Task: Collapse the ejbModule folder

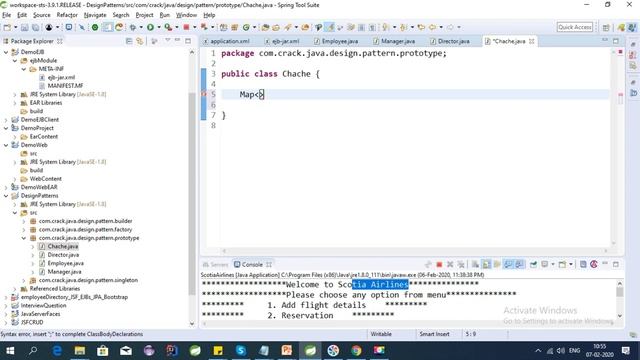Action: pyautogui.click(x=15, y=60)
